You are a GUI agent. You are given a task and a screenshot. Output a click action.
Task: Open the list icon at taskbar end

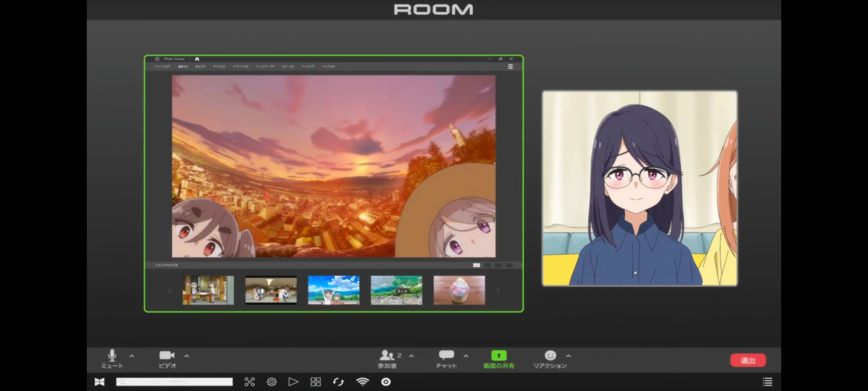pos(767,382)
